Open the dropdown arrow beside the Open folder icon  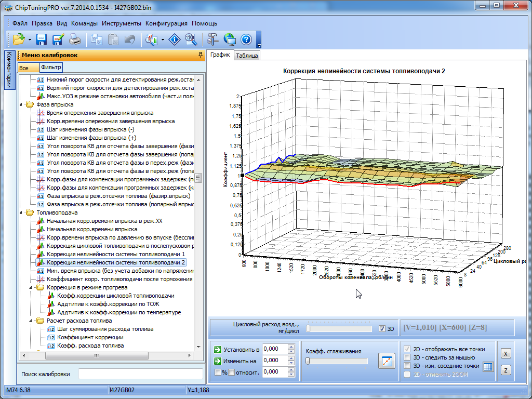pos(30,39)
